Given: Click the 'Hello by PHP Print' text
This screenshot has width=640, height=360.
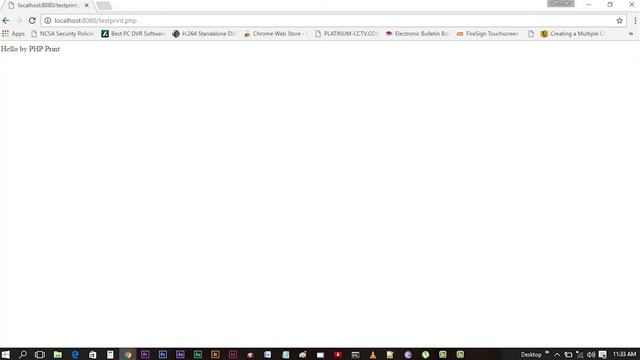Looking at the screenshot, I should click(x=30, y=49).
